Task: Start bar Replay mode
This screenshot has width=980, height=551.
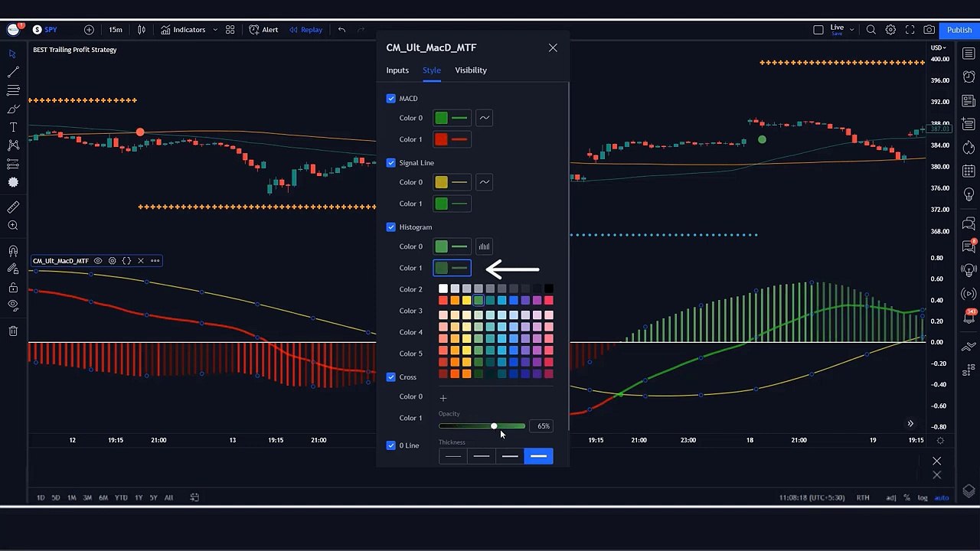Action: [x=305, y=30]
